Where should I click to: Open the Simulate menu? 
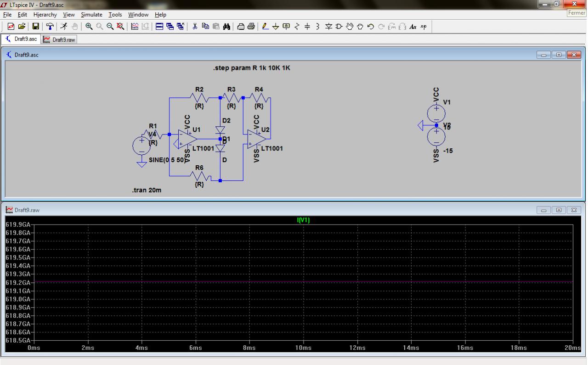point(91,15)
